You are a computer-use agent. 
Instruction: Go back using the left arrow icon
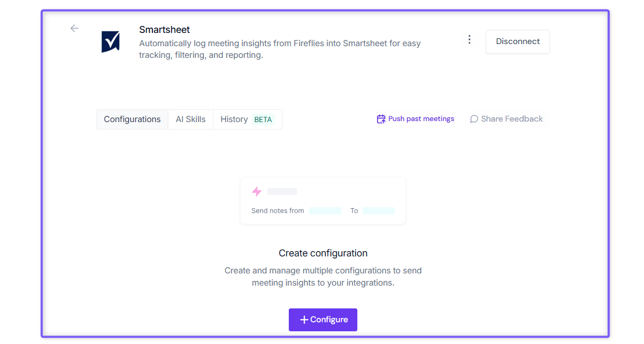74,29
